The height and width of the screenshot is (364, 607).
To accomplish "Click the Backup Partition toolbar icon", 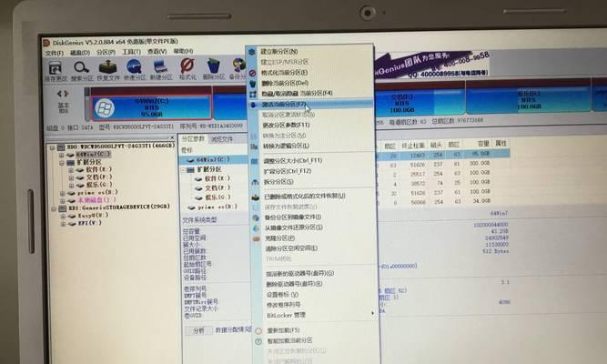I will [238, 65].
